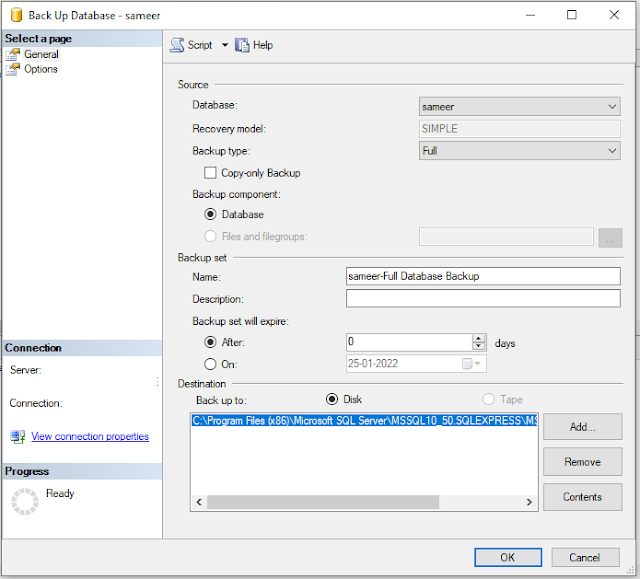Click OK to start the backup
This screenshot has height=579, width=640.
508,557
